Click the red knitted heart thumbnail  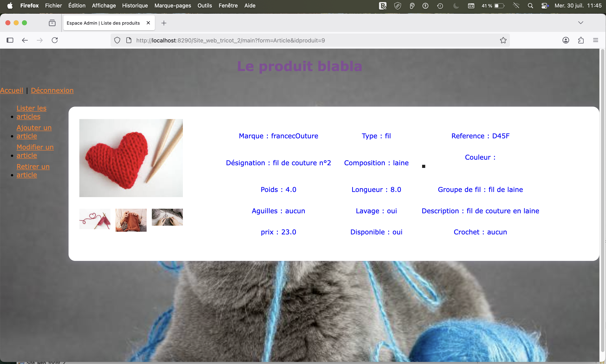pyautogui.click(x=131, y=158)
